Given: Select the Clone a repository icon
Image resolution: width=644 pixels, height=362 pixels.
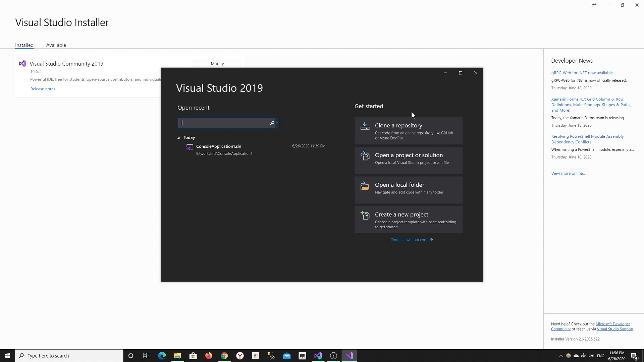Looking at the screenshot, I should [365, 126].
